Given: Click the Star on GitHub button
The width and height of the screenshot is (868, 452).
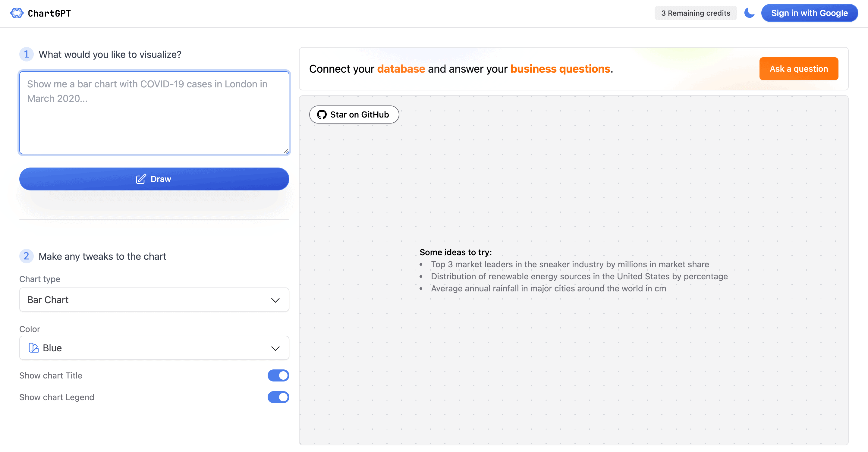Looking at the screenshot, I should tap(354, 115).
